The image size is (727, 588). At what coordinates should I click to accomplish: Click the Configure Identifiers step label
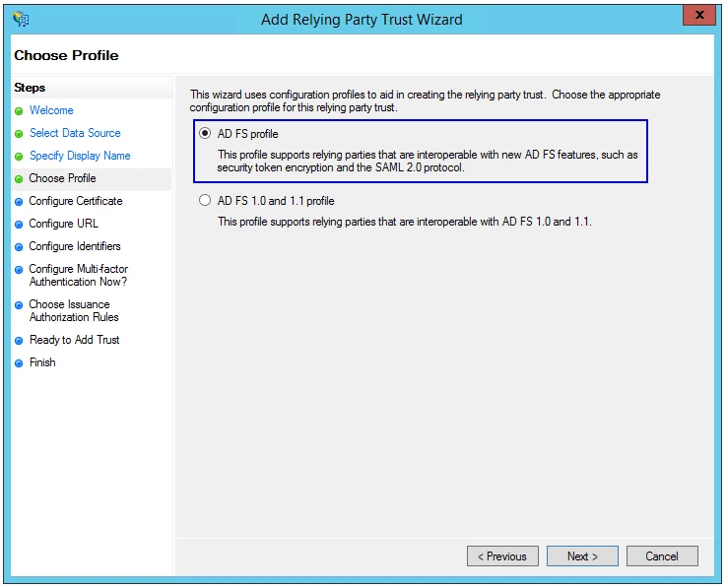point(75,246)
